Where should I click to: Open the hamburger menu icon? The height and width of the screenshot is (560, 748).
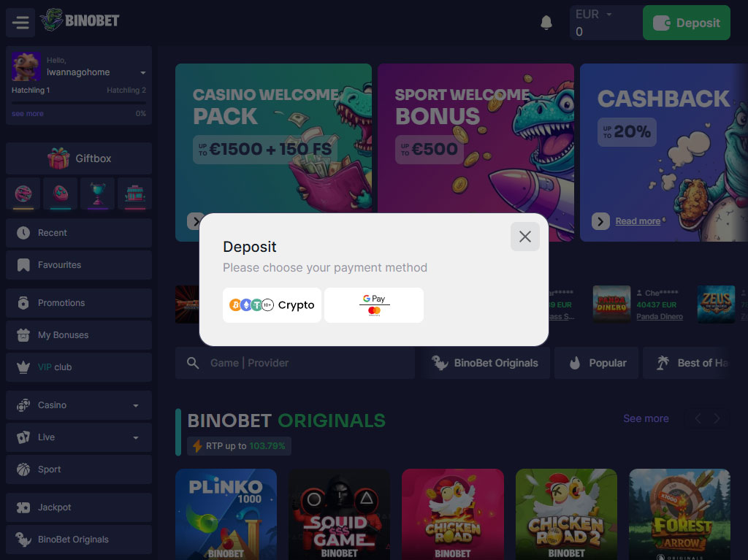(x=20, y=23)
